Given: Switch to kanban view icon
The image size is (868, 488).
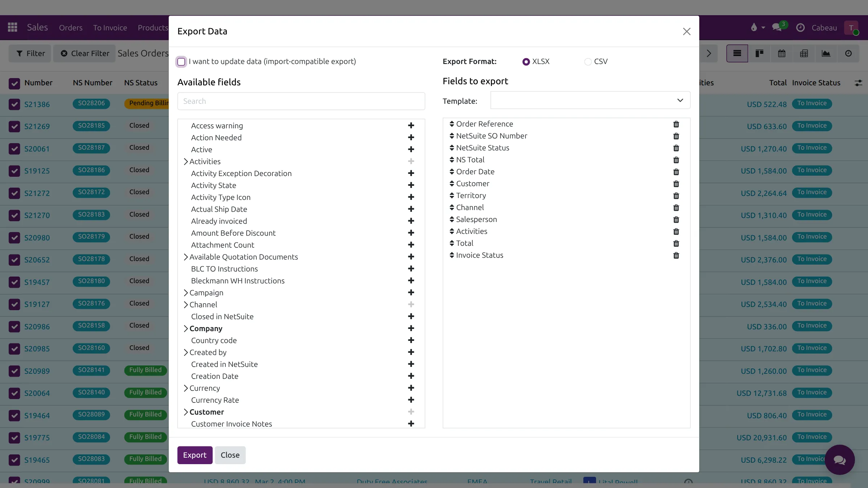Looking at the screenshot, I should pyautogui.click(x=759, y=53).
